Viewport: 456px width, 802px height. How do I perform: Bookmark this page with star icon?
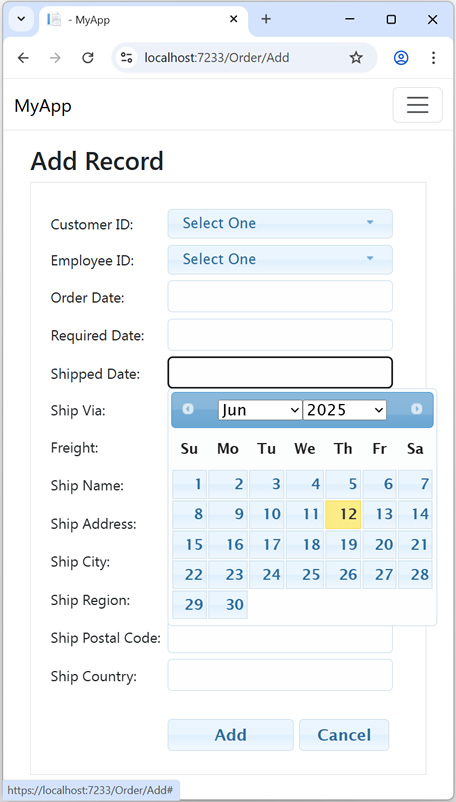click(x=356, y=58)
